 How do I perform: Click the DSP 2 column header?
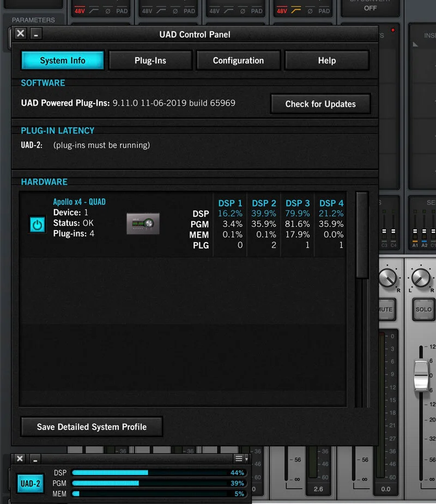(264, 203)
